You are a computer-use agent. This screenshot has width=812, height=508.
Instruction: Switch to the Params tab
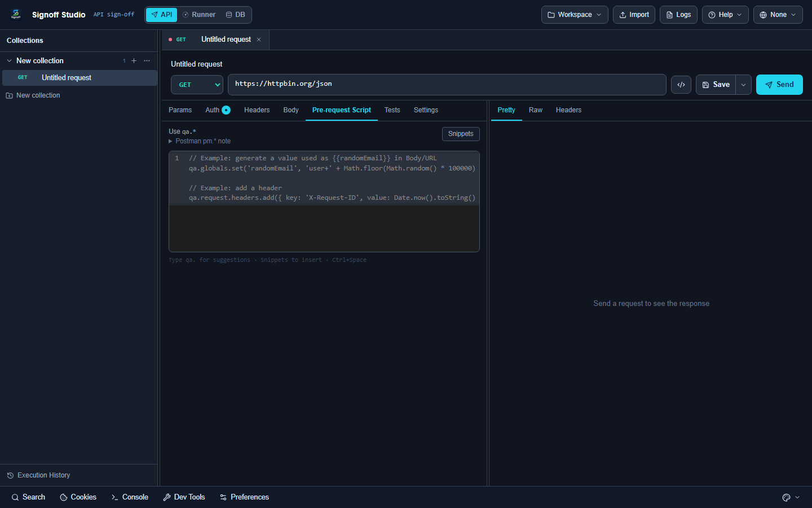[180, 110]
